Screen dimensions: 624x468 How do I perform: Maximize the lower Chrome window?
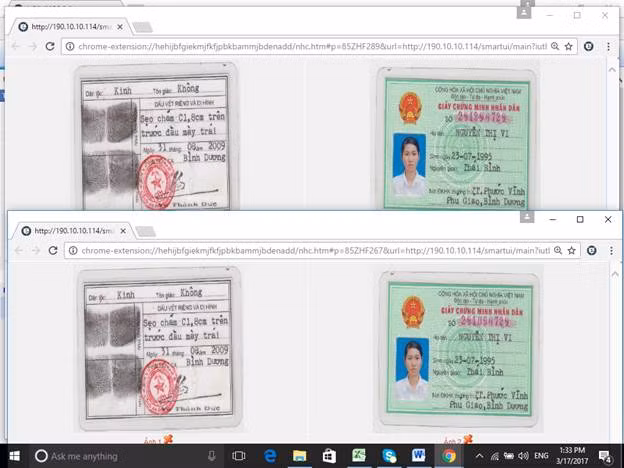[580, 219]
